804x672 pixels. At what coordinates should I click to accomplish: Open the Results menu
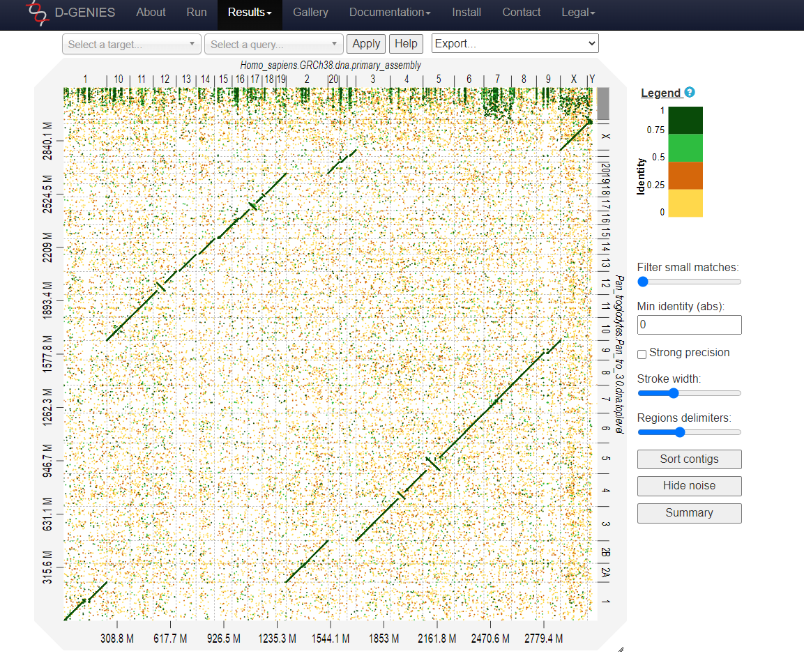pyautogui.click(x=249, y=12)
